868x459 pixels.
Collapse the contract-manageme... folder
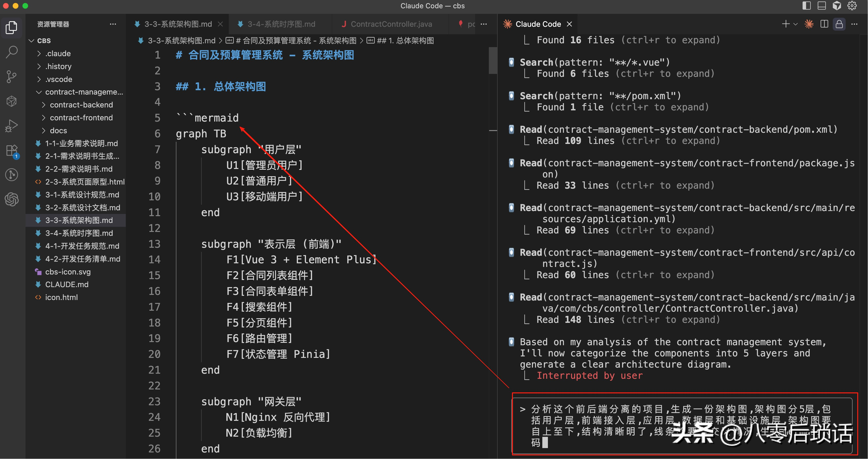[x=39, y=92]
